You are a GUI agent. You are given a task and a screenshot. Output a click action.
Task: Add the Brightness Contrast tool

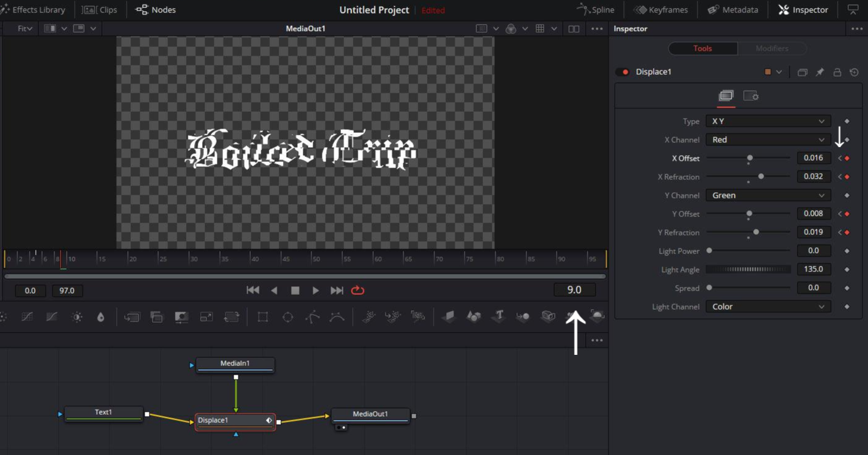point(77,317)
